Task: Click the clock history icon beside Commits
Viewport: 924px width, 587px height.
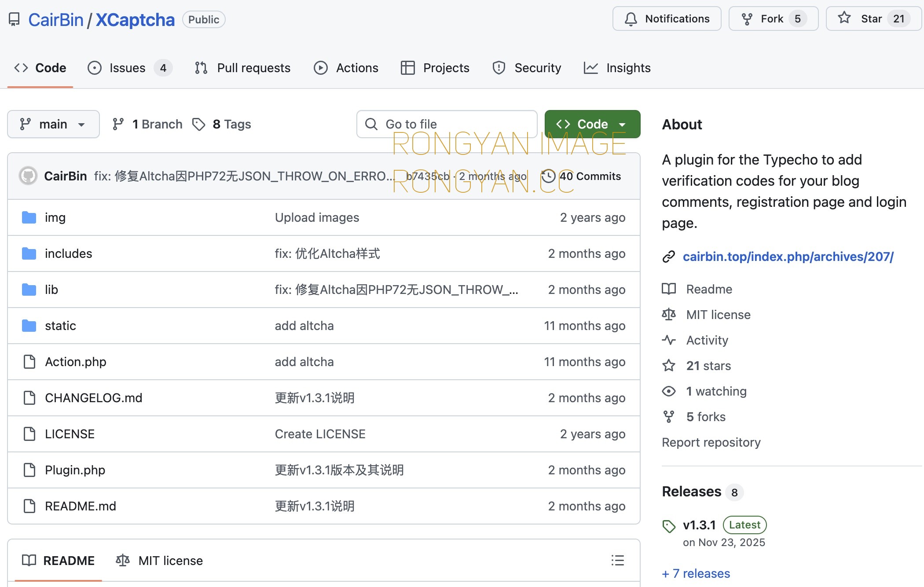Action: 548,176
